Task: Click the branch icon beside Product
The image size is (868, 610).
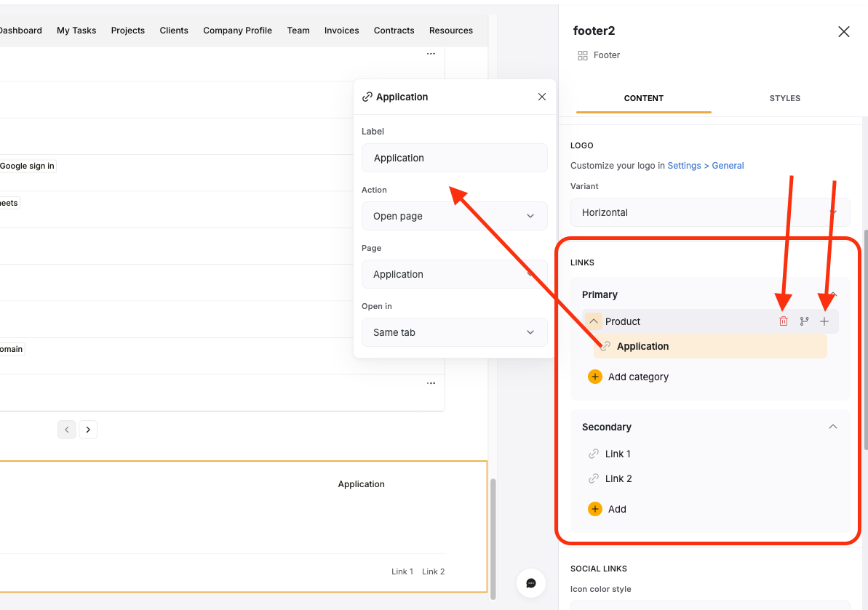Action: [x=804, y=321]
